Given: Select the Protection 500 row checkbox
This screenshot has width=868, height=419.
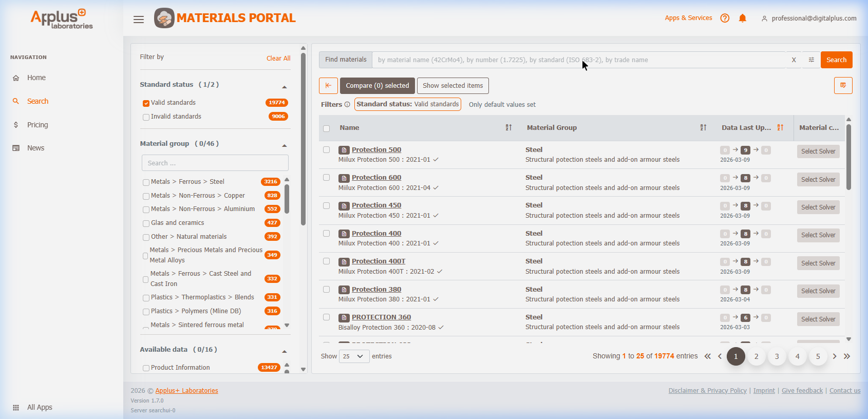Looking at the screenshot, I should coord(326,150).
